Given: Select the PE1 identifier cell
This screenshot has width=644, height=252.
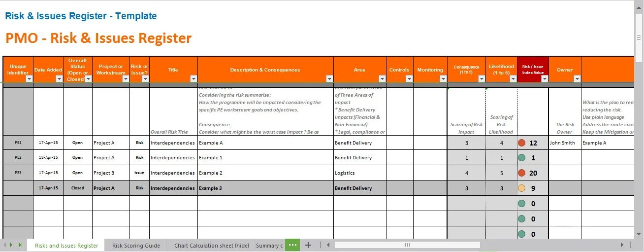Looking at the screenshot, I should (x=18, y=143).
